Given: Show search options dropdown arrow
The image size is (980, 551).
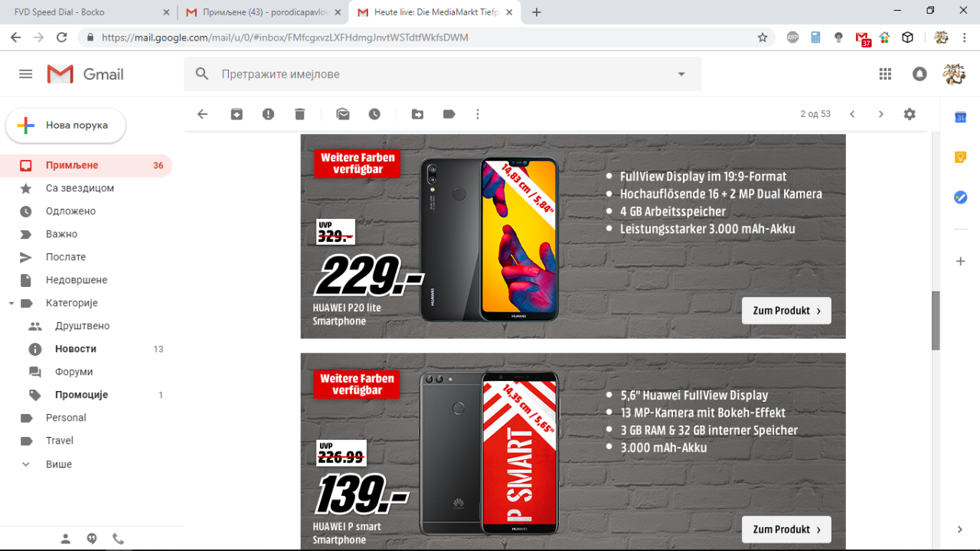Looking at the screenshot, I should pyautogui.click(x=681, y=74).
